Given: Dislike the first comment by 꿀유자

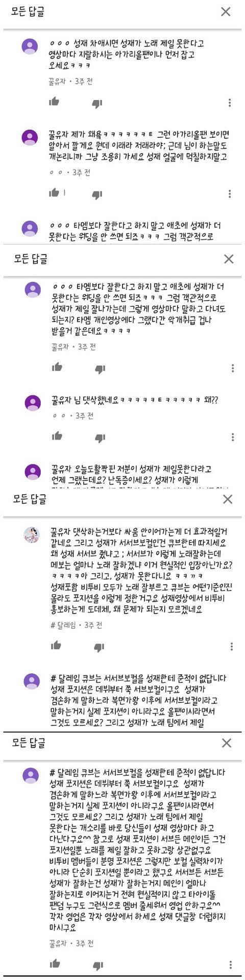Looking at the screenshot, I should pos(97,103).
